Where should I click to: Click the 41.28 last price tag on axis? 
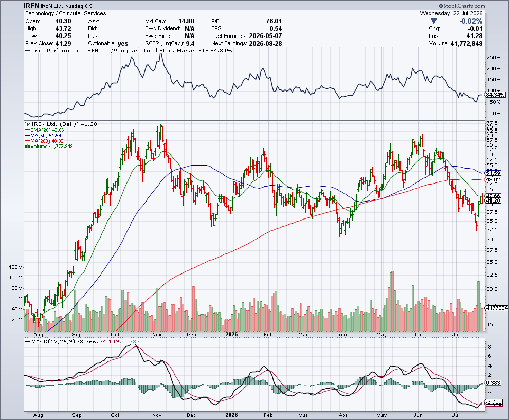click(x=493, y=201)
